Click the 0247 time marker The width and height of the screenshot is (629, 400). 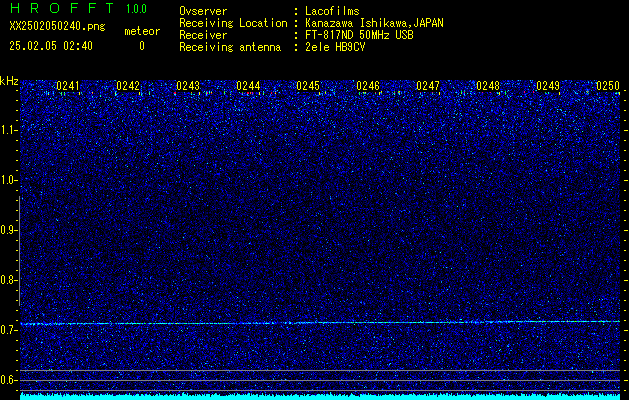tap(428, 86)
